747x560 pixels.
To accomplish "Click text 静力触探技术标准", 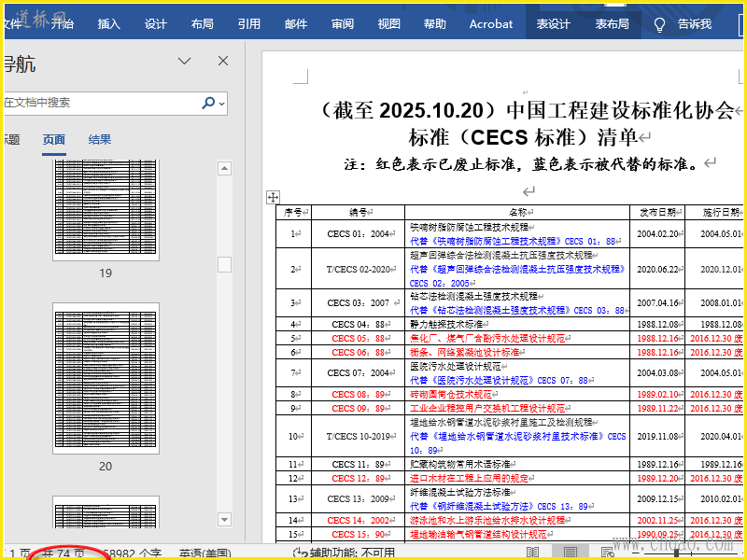I will coord(446,324).
